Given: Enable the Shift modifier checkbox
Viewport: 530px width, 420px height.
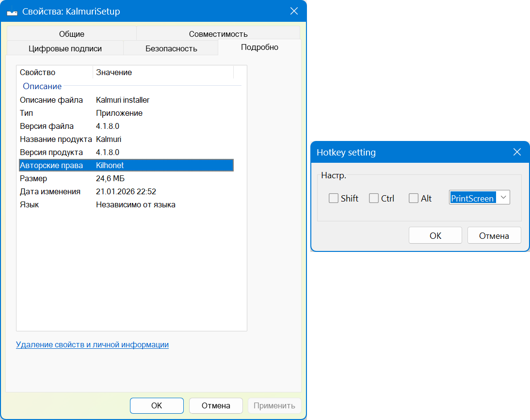Looking at the screenshot, I should (x=334, y=198).
